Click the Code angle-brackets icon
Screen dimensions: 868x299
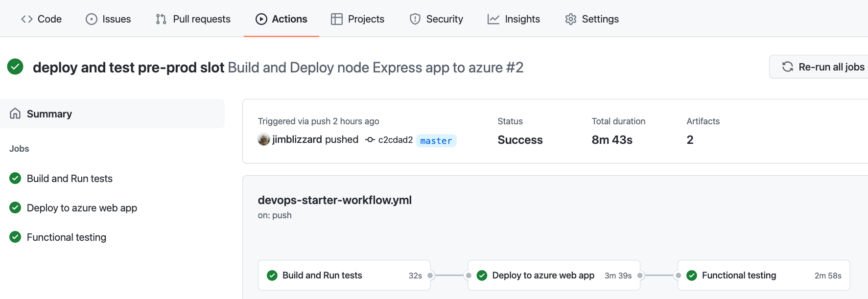27,19
